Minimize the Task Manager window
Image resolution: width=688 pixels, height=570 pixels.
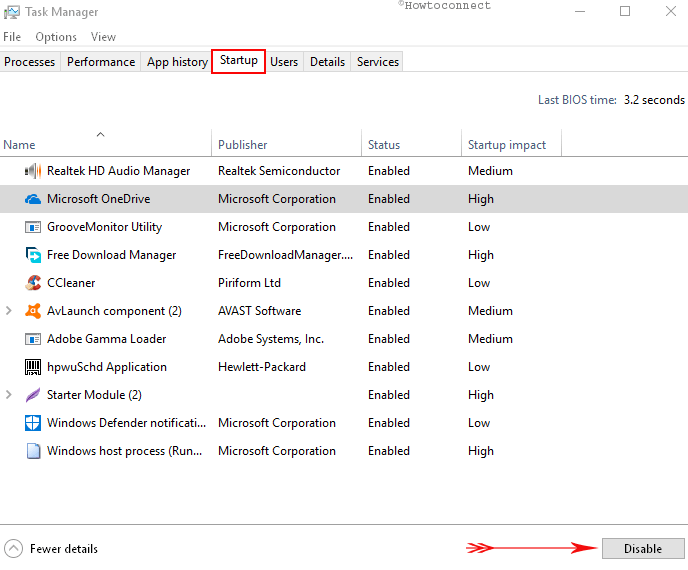click(x=580, y=11)
